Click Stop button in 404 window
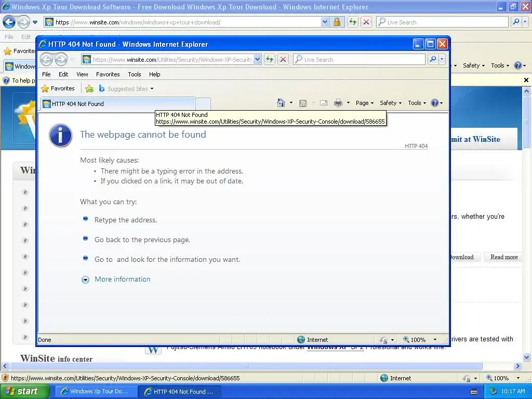532x399 pixels. tap(283, 59)
